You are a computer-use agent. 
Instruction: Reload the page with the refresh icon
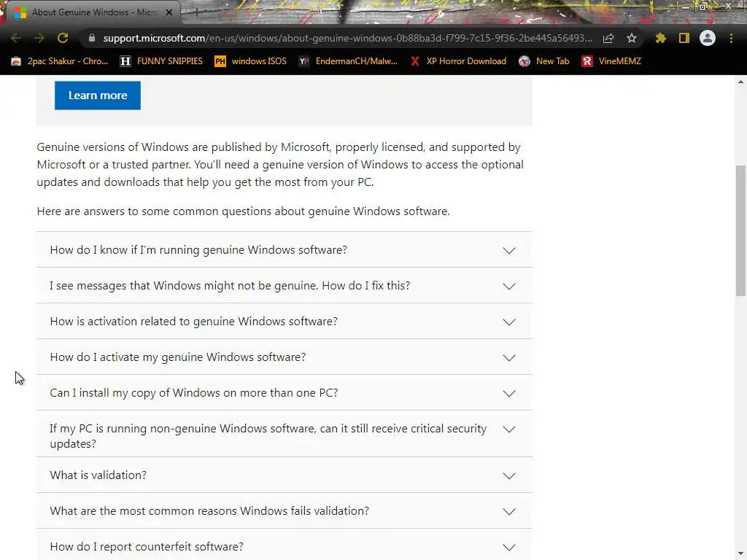pos(63,38)
